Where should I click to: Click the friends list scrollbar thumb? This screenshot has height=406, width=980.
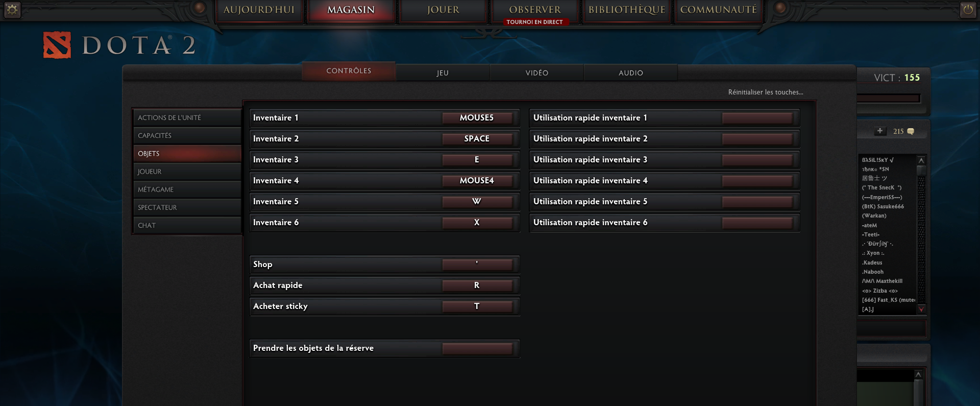click(921, 171)
